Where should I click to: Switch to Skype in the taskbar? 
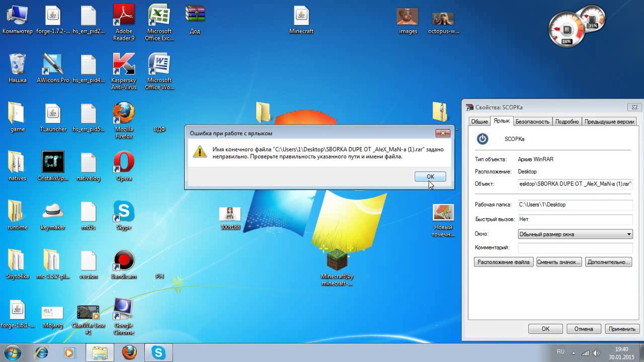pos(159,352)
